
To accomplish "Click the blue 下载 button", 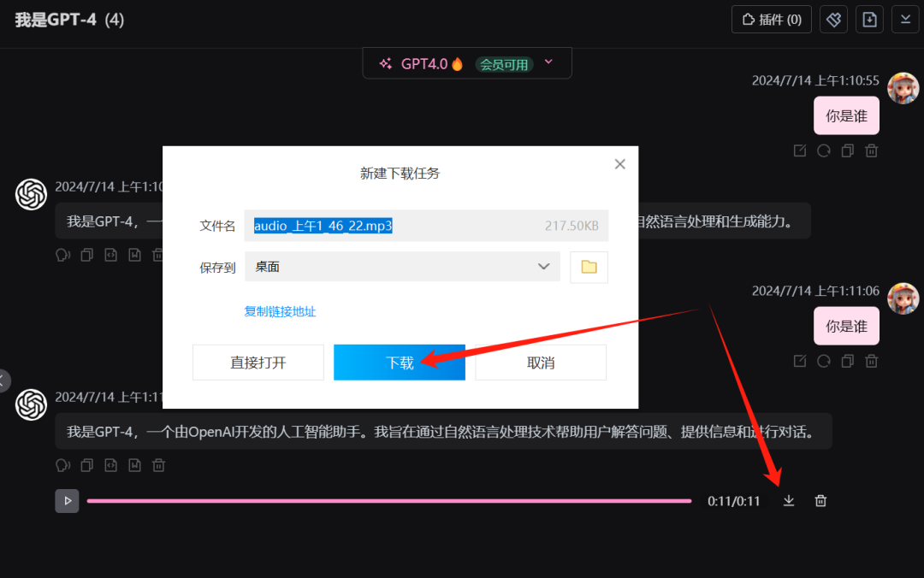I will pos(400,363).
